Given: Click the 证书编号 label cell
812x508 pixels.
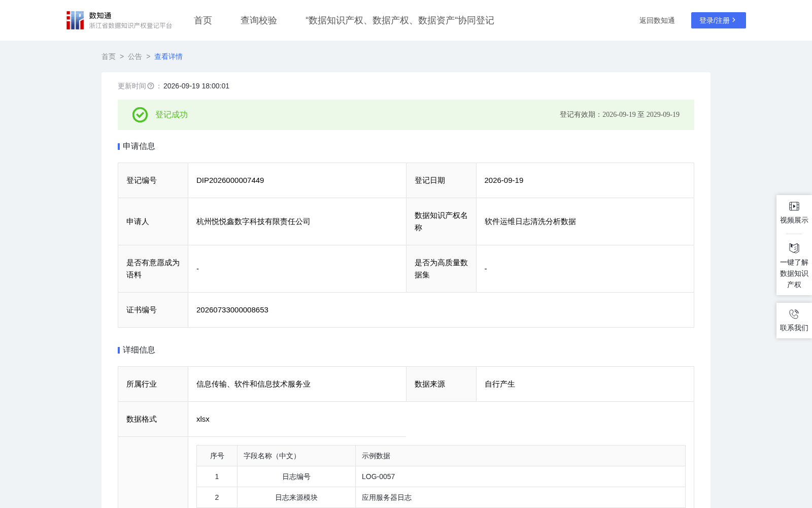Looking at the screenshot, I should tap(153, 310).
